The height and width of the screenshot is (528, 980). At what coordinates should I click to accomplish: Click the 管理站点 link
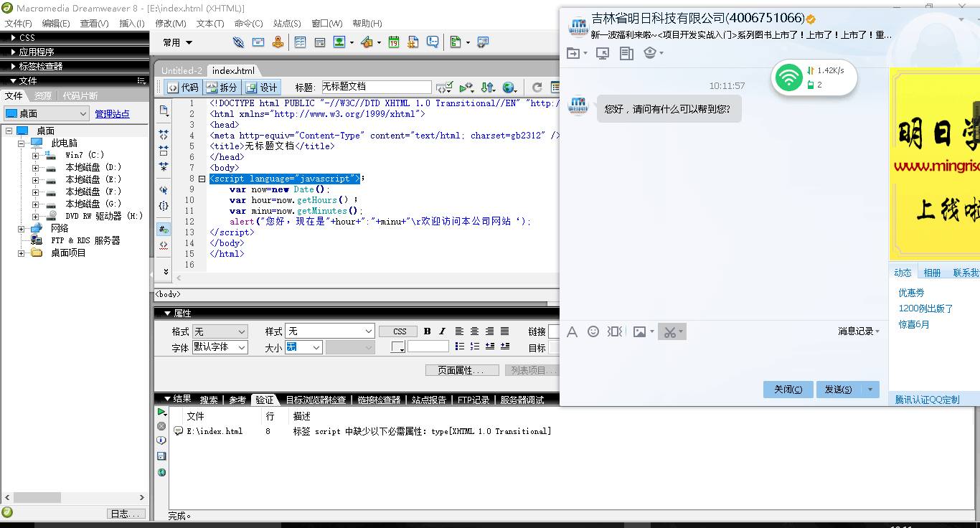pos(112,114)
